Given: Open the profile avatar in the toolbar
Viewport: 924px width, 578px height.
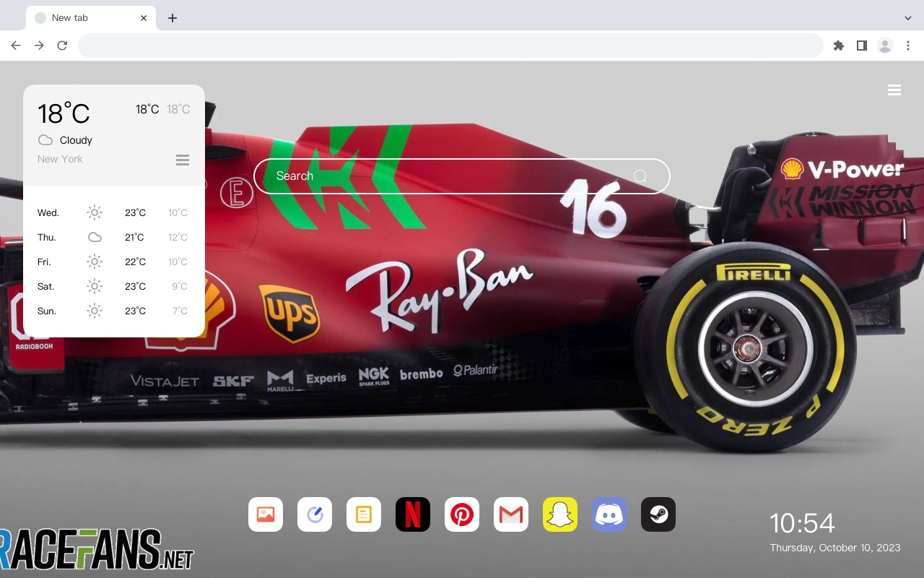Looking at the screenshot, I should click(885, 46).
